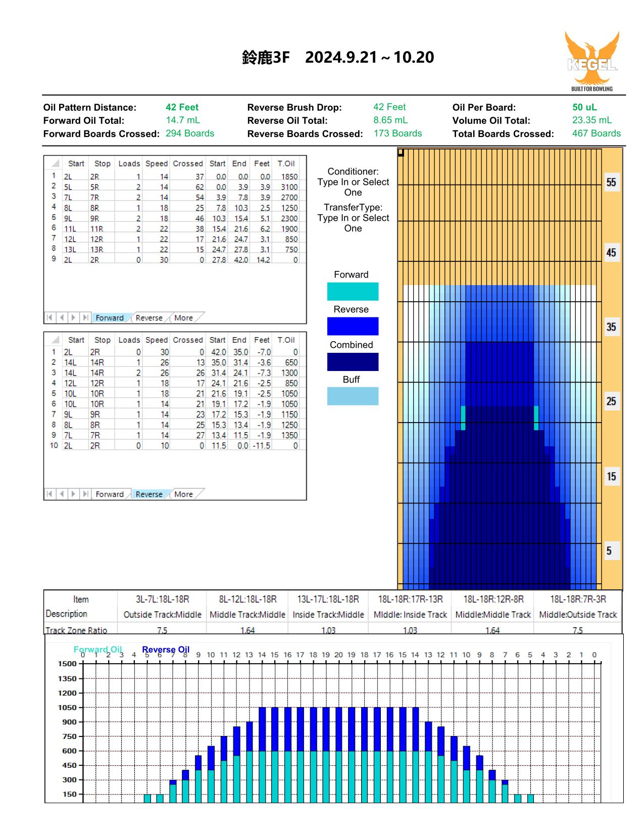
Task: Open the Forward tab in upper table
Action: pyautogui.click(x=110, y=318)
